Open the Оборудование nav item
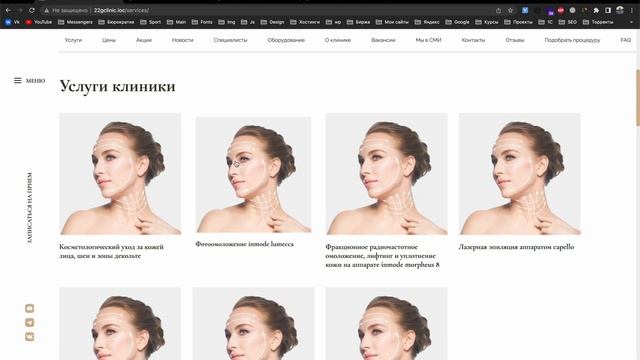 pyautogui.click(x=286, y=40)
